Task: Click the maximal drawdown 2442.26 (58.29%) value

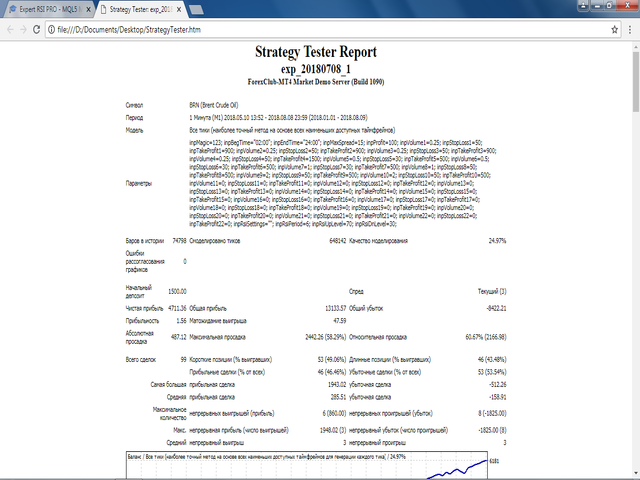Action: click(325, 337)
